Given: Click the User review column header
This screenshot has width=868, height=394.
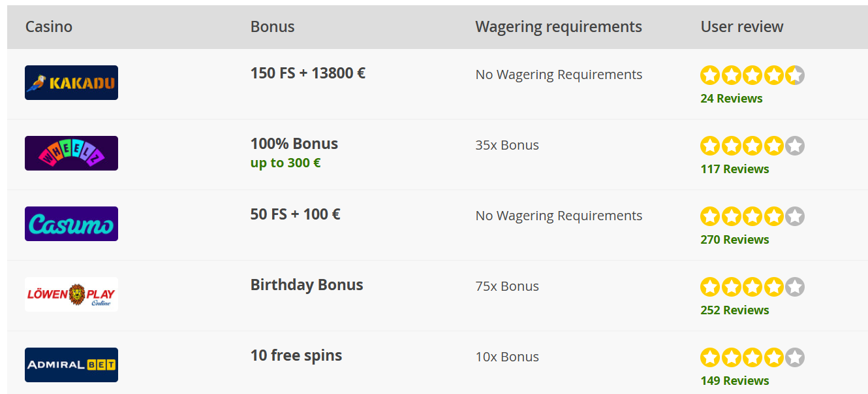Looking at the screenshot, I should coord(742,27).
